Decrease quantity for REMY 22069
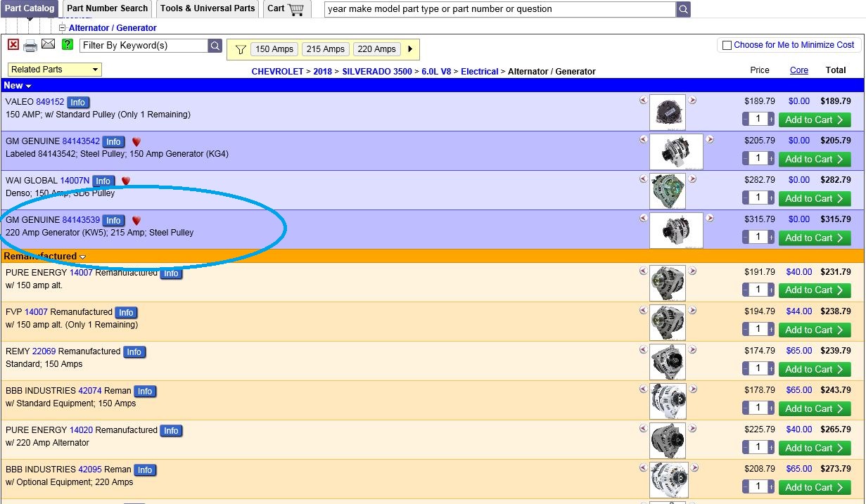Viewport: 866px width, 504px height. coord(746,369)
